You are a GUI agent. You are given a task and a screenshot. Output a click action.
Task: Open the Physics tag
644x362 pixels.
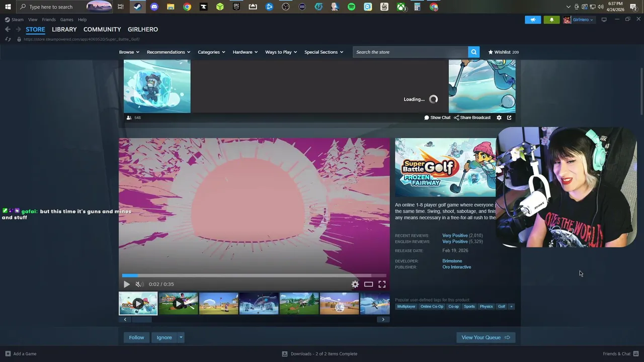pos(486,306)
